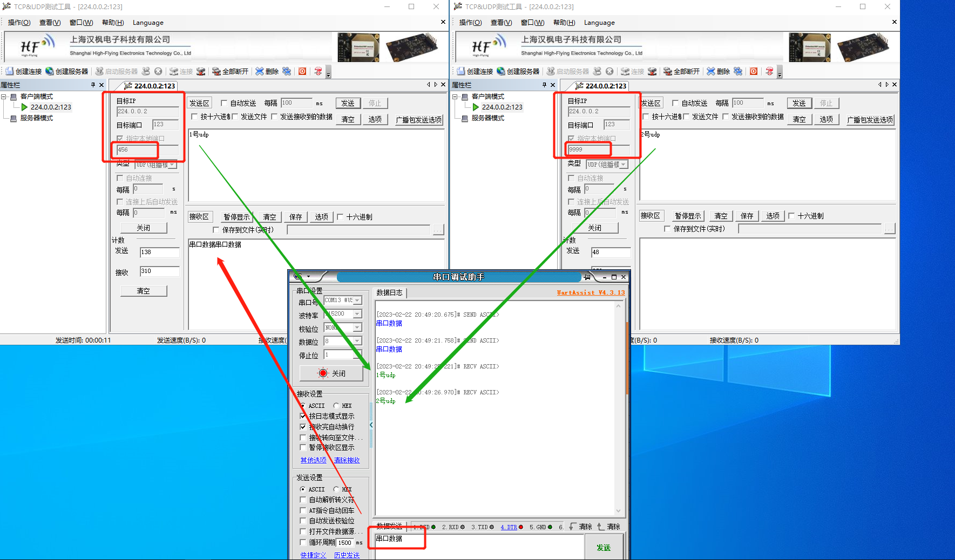The height and width of the screenshot is (560, 955).
Task: Open the system menu icon of 串口调试助手
Action: pos(298,277)
